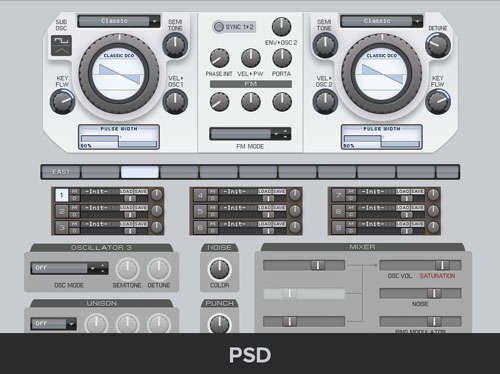Viewport: 500px width, 374px height.
Task: Click the oscillator 2 KEY FLW knob
Action: point(438,102)
